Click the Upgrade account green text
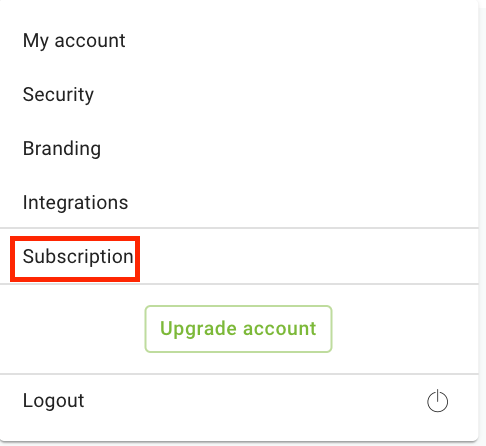This screenshot has width=486, height=446. pos(238,329)
